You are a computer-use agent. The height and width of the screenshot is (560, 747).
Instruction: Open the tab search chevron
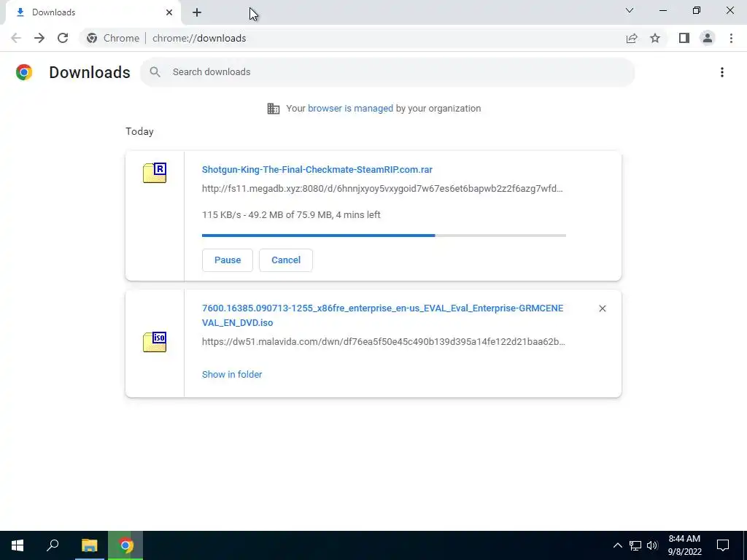tap(630, 10)
